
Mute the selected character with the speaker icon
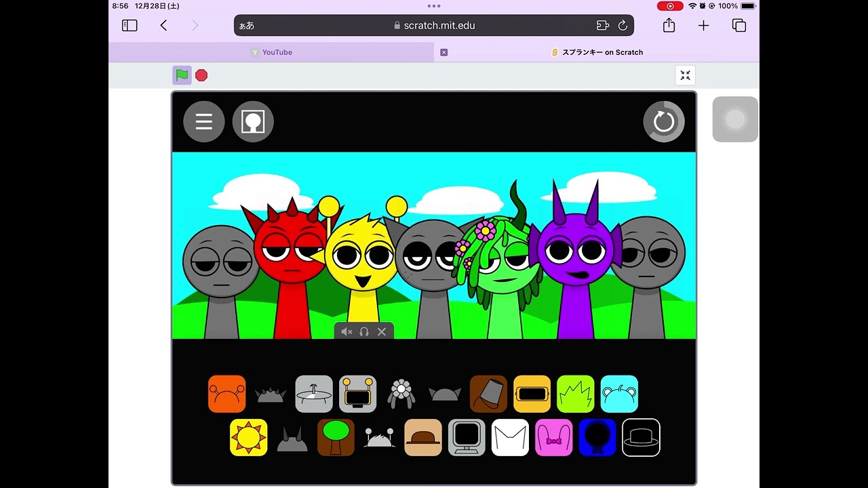point(347,331)
